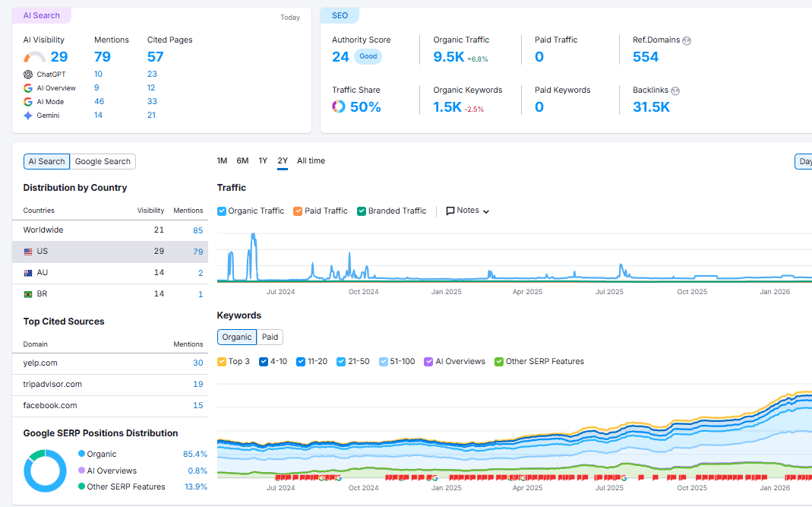Screen dimensions: 812x507
Task: Uncheck the Paid Traffic checkbox
Action: click(296, 211)
